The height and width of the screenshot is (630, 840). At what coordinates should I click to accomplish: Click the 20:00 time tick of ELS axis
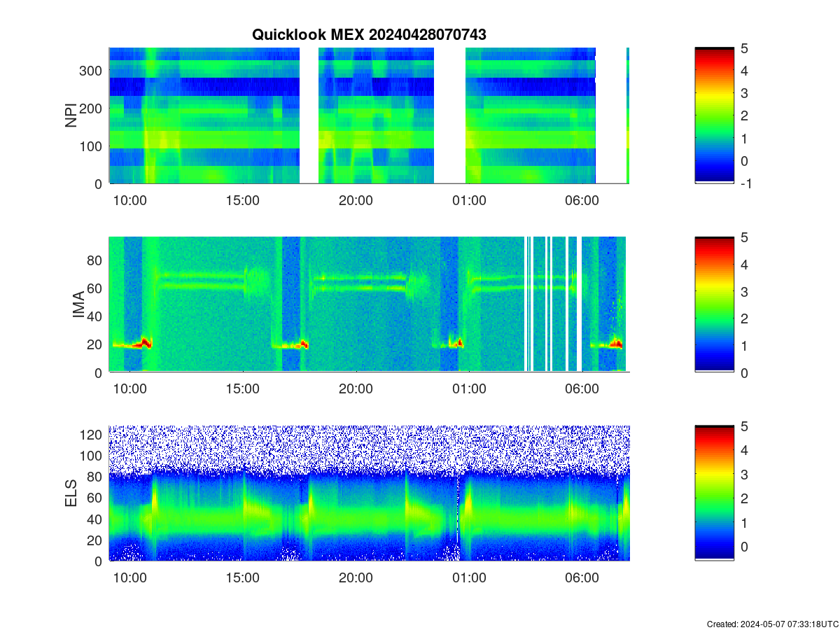point(356,578)
